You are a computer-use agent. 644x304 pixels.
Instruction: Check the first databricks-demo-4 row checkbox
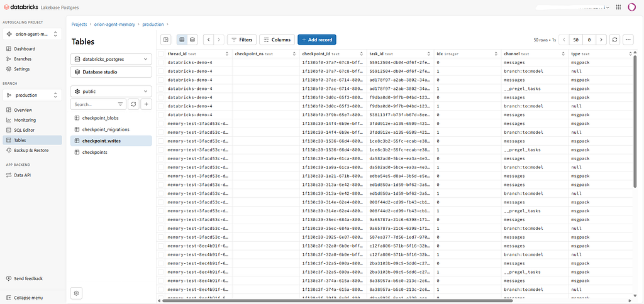(x=160, y=62)
